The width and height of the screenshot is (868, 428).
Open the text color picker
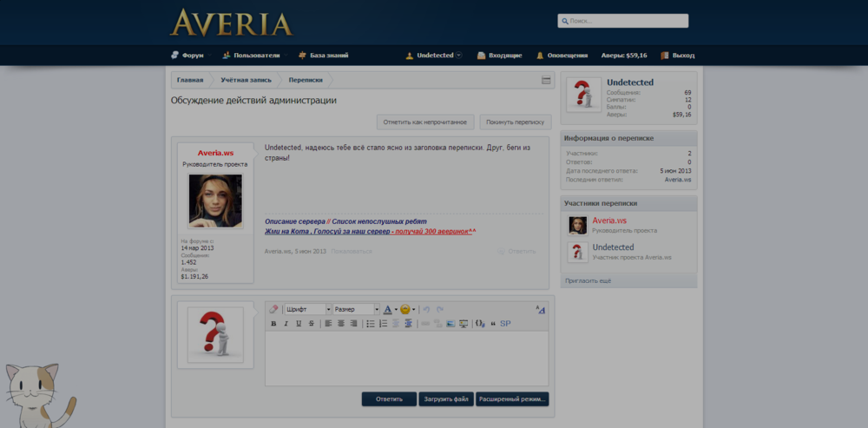coord(390,309)
